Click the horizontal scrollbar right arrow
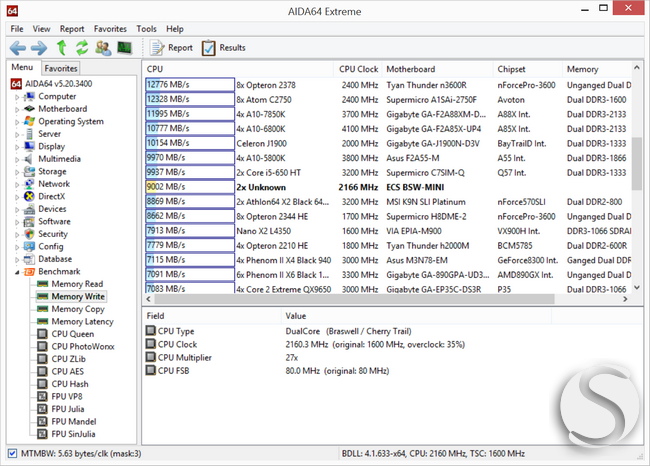 coord(625,299)
